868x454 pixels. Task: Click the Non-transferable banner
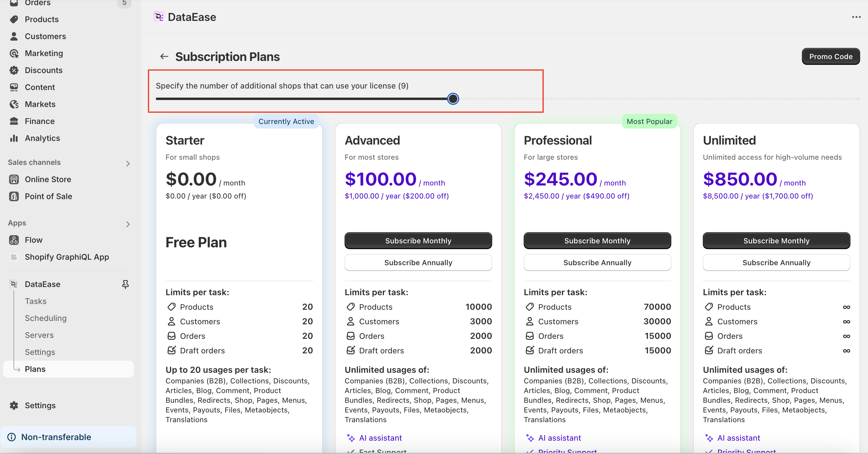(x=68, y=437)
